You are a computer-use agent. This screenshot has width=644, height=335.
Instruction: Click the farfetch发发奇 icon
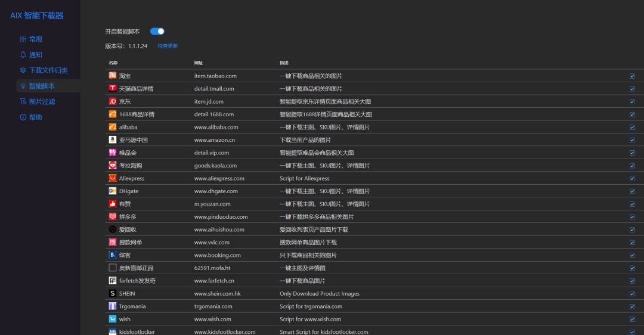tap(112, 281)
